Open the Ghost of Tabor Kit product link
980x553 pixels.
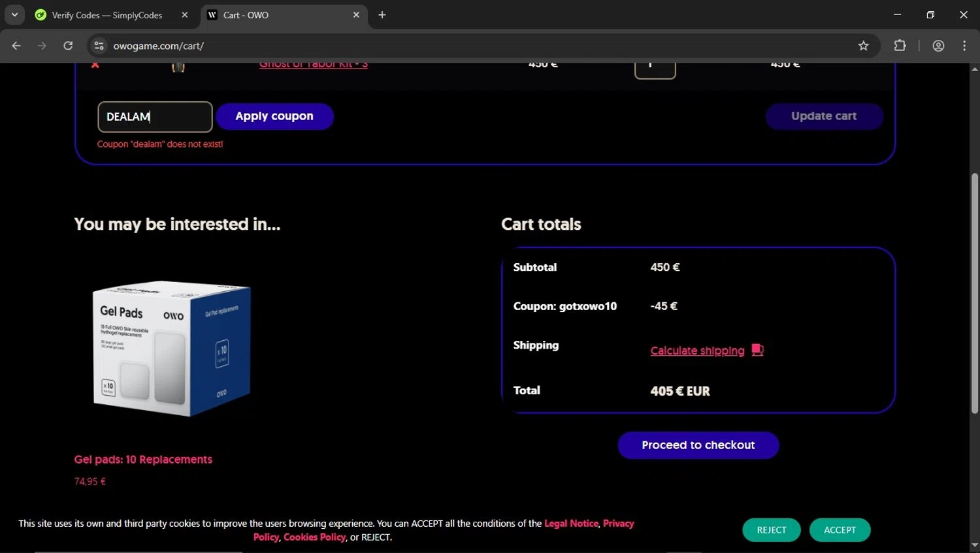click(314, 65)
